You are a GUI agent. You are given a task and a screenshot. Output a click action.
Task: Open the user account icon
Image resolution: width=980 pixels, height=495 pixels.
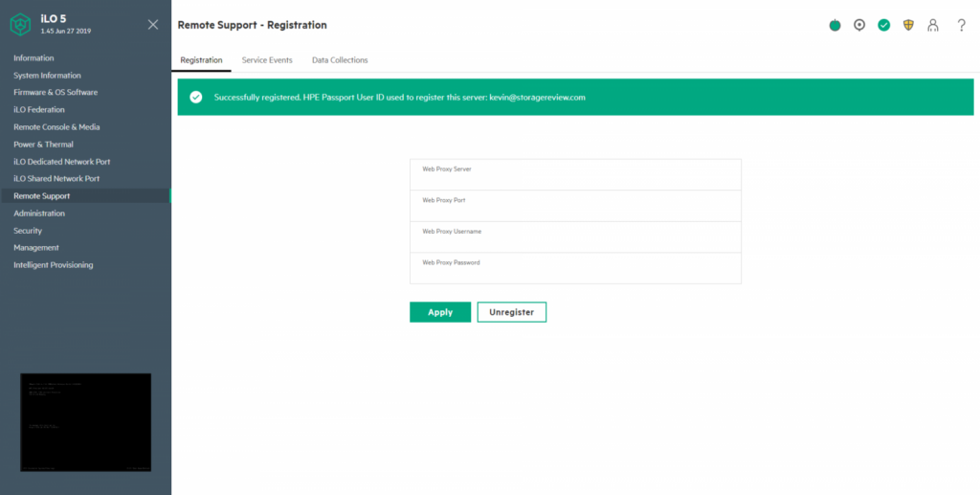(x=933, y=25)
